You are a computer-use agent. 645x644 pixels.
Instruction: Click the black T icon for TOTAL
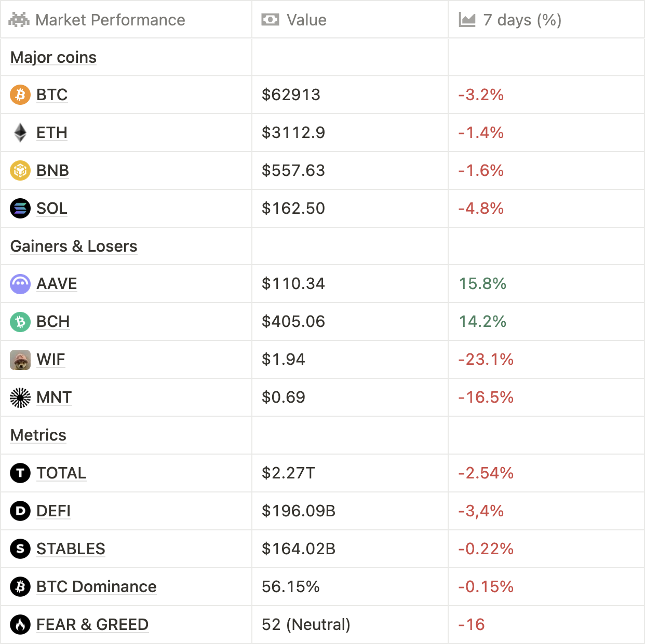pyautogui.click(x=20, y=473)
